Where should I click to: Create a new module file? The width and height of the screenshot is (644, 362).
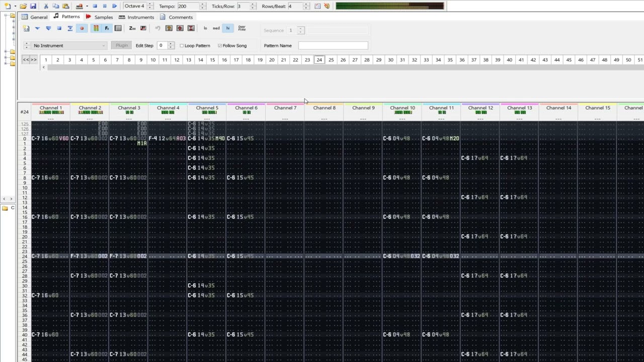coord(7,6)
